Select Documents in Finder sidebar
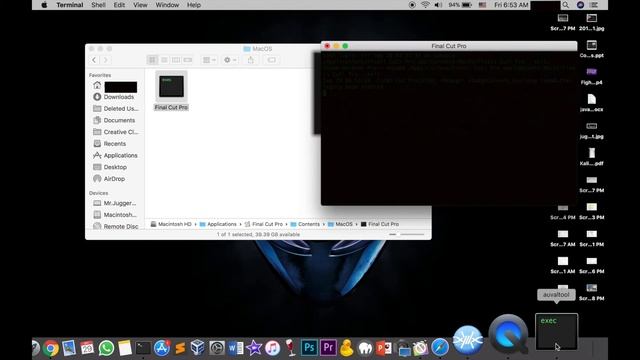Screen dimensions: 640x360 coord(114,120)
